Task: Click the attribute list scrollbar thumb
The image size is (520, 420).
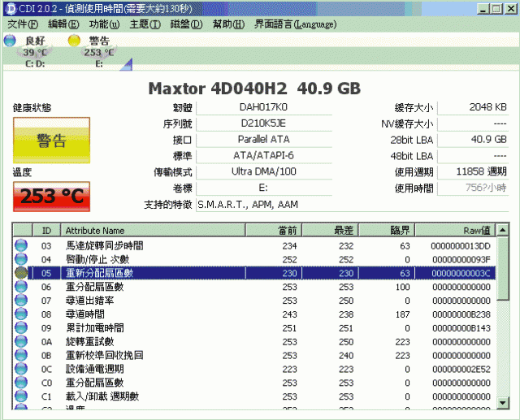Action: click(x=503, y=268)
